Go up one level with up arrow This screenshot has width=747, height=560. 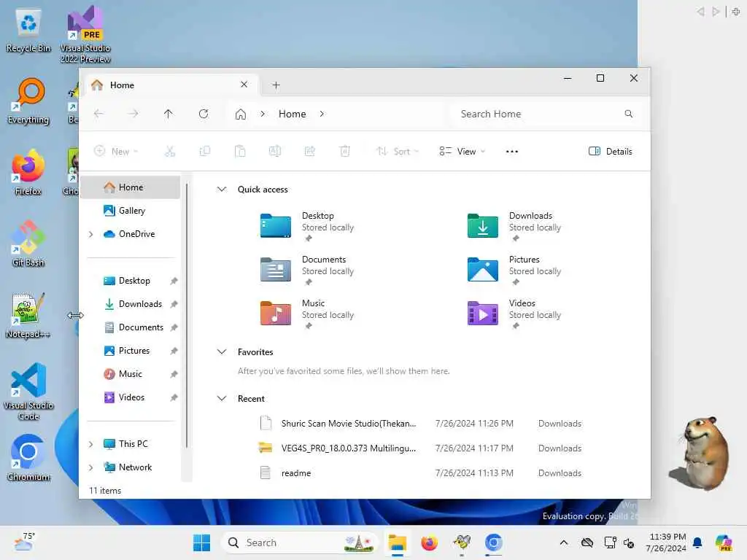pyautogui.click(x=169, y=114)
